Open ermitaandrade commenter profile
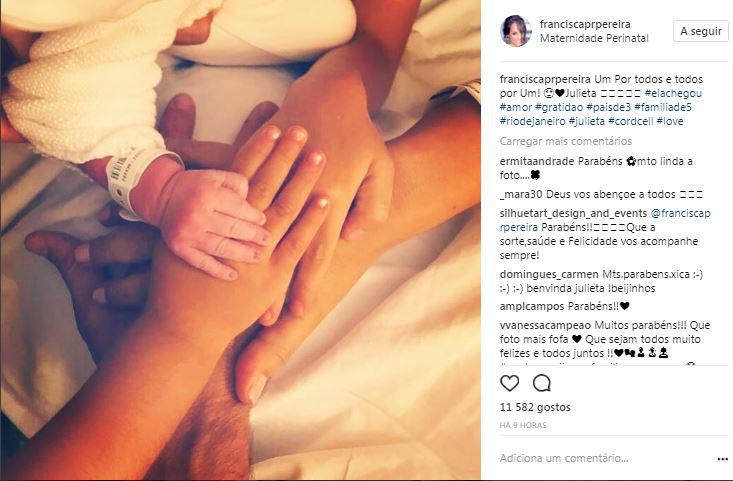 537,161
